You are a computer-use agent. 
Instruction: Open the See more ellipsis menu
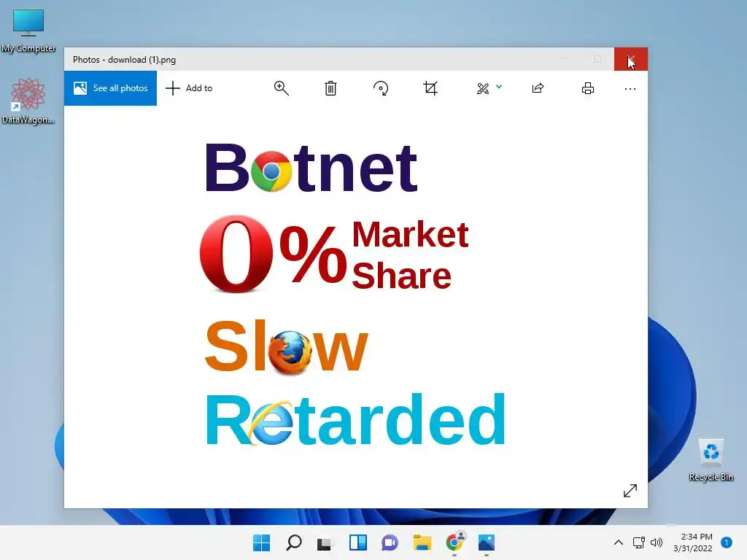coord(630,88)
